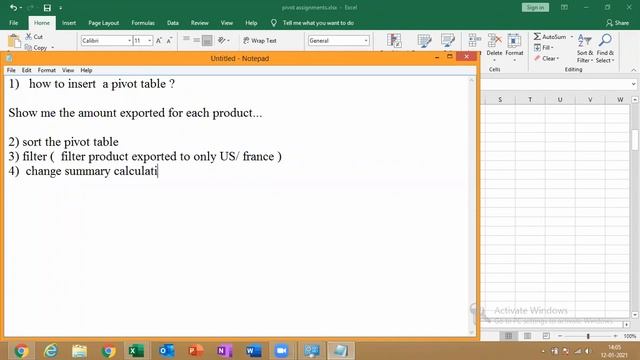This screenshot has height=360, width=640.
Task: Switch to Excel's Formulas tab
Action: tap(143, 23)
